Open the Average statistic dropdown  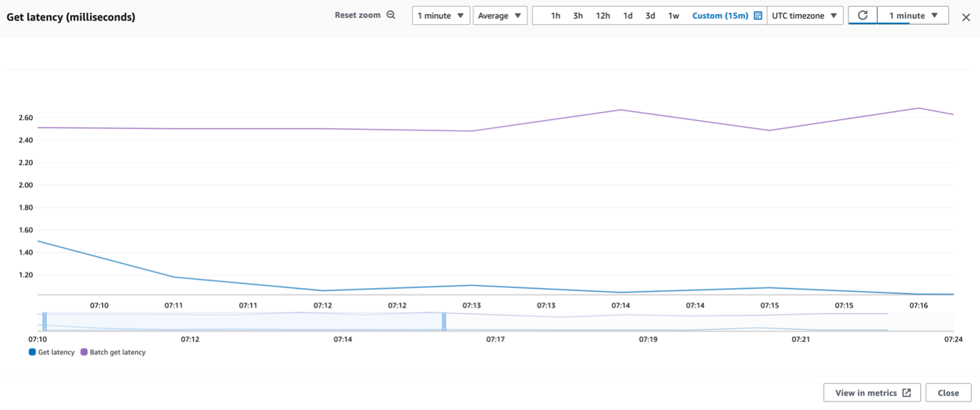click(x=500, y=15)
